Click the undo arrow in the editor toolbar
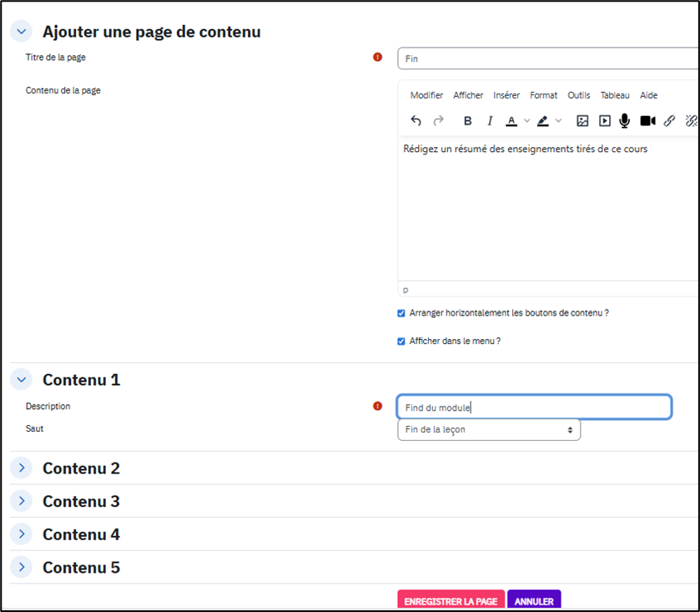 click(x=416, y=121)
